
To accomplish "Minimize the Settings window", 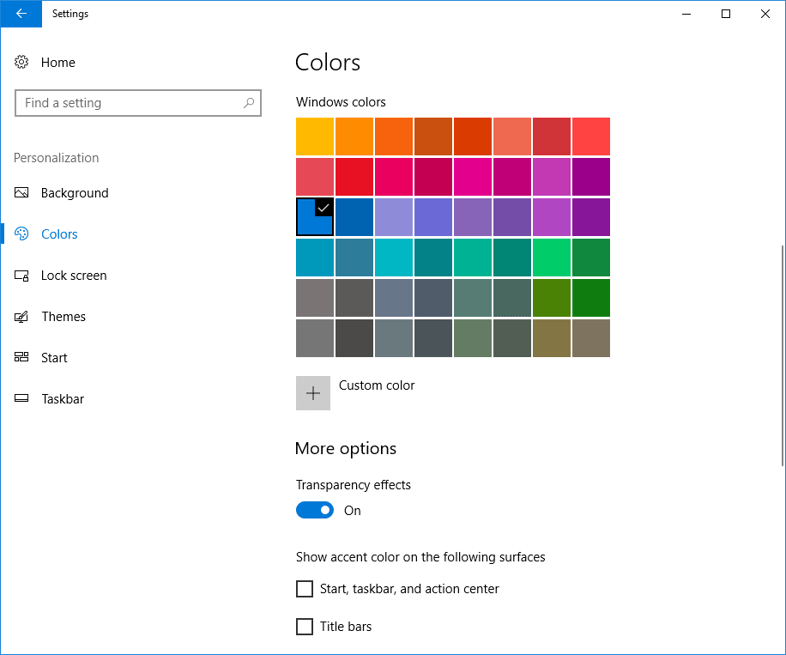I will click(686, 14).
